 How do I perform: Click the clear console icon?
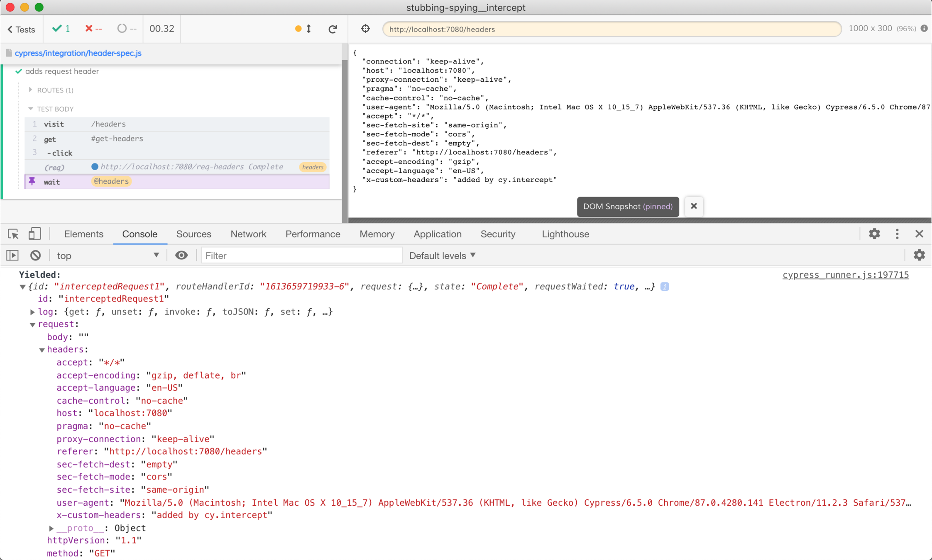[36, 256]
